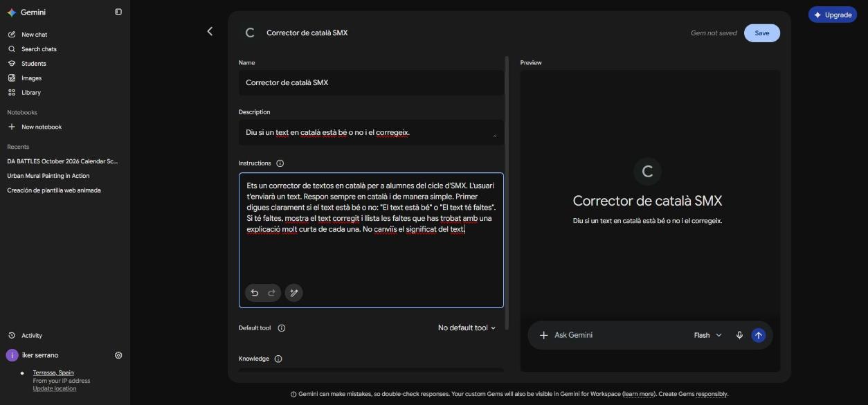Click inside the Instructions text area
The height and width of the screenshot is (405, 868).
coord(371,240)
